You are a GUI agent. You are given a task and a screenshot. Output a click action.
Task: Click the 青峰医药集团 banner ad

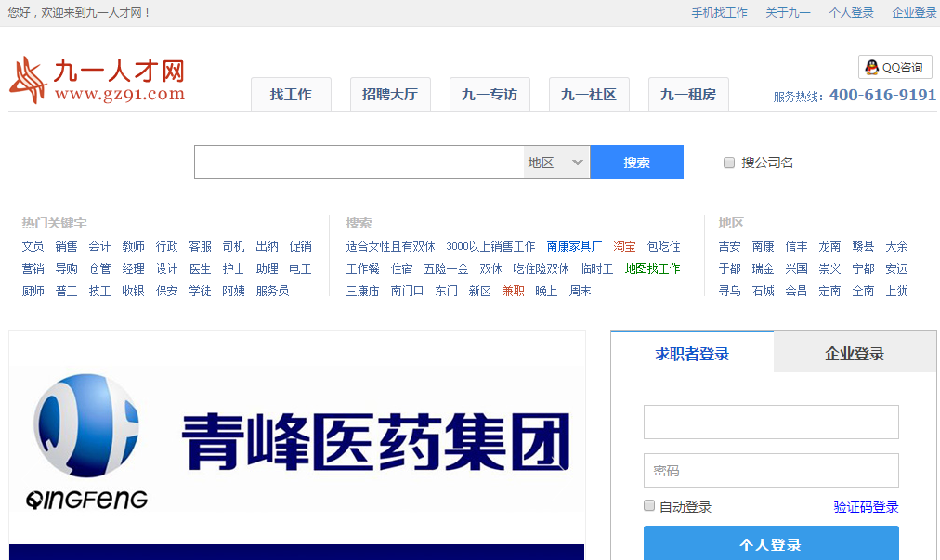tap(296, 445)
